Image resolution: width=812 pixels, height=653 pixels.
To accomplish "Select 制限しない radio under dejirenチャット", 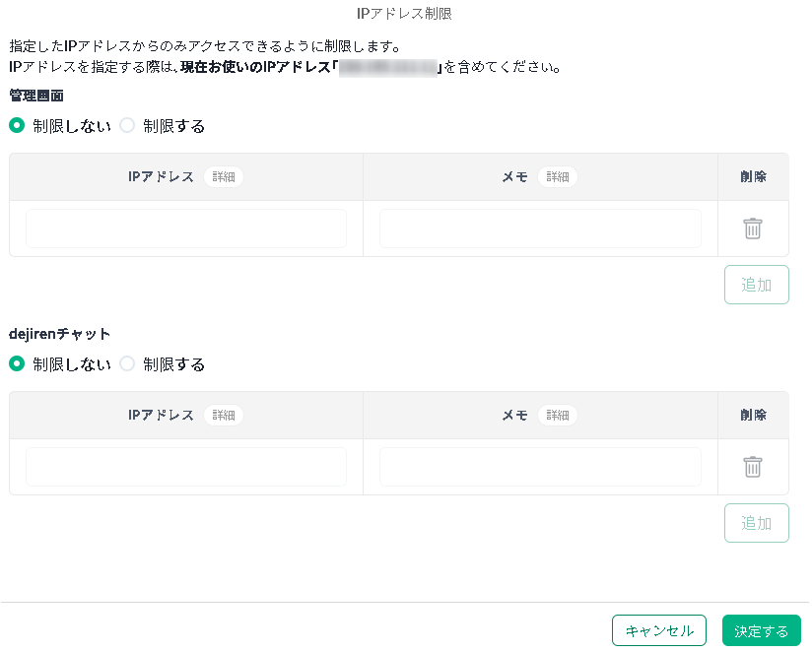I will 17,363.
